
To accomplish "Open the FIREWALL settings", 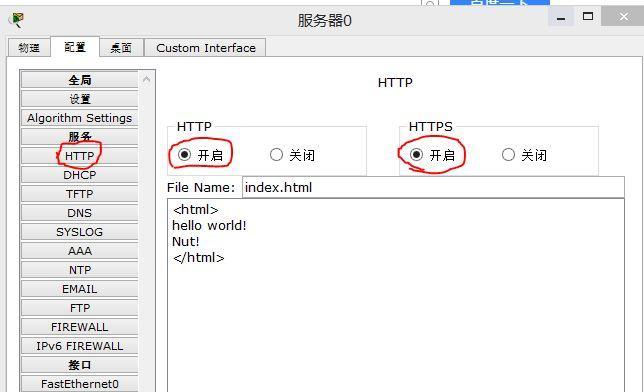I will click(x=80, y=327).
